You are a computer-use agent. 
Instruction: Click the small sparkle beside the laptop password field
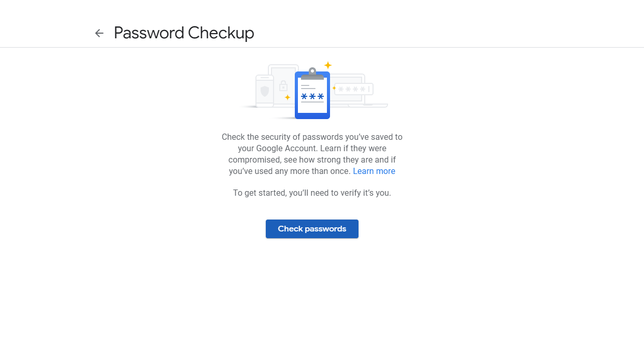(334, 88)
